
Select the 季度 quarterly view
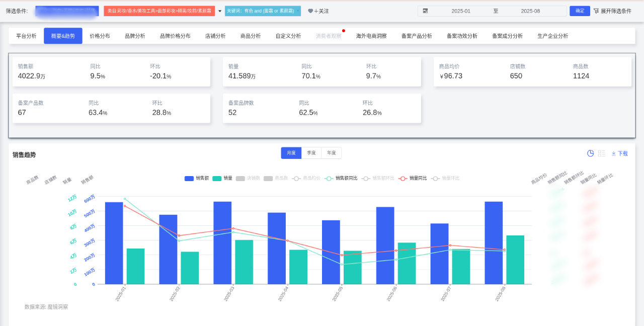point(311,153)
